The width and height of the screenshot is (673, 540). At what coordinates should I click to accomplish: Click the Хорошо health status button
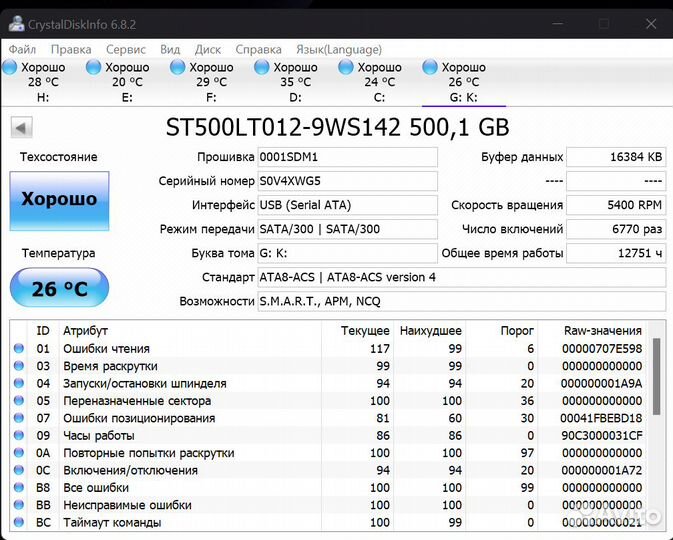point(59,201)
